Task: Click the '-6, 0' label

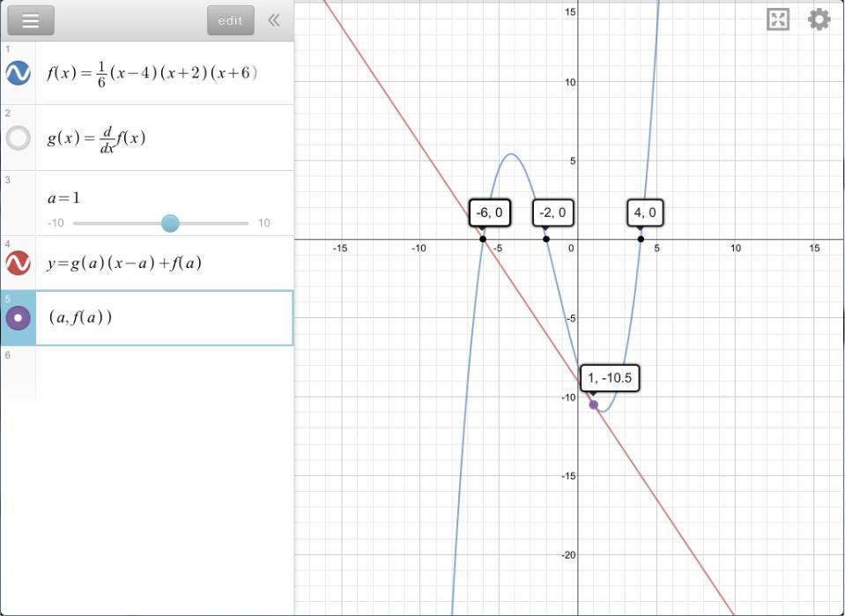Action: click(x=489, y=212)
